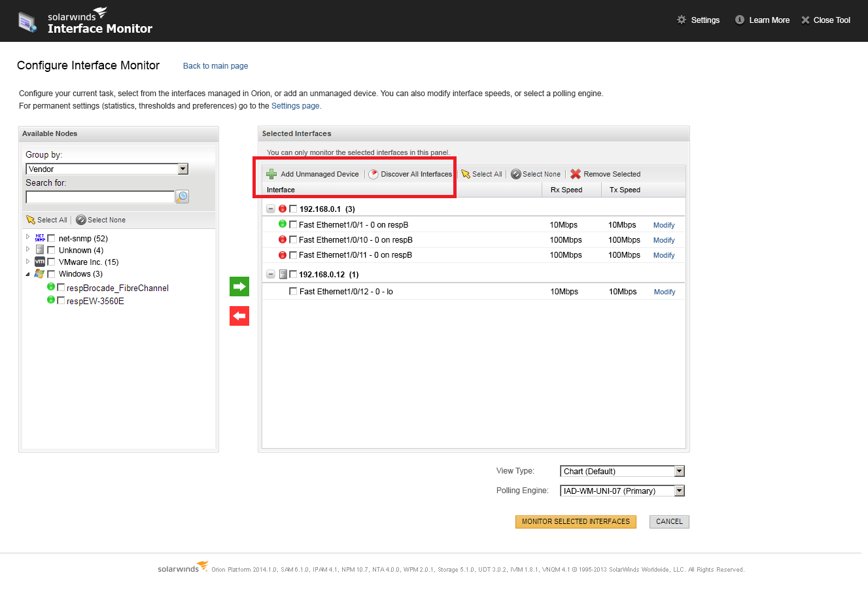The image size is (868, 590).
Task: Click the net-snmp vendor icon
Action: coord(40,238)
